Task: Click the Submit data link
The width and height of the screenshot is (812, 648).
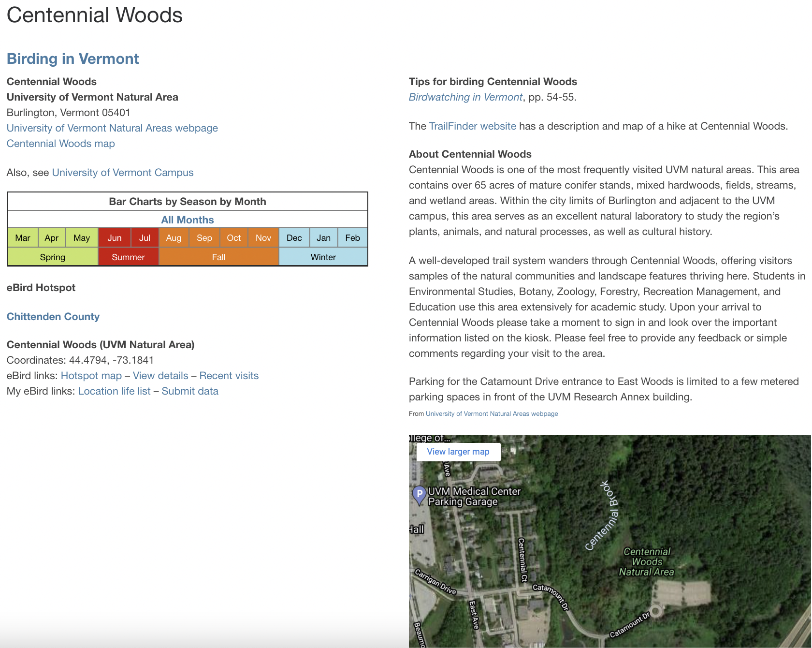Action: (189, 391)
